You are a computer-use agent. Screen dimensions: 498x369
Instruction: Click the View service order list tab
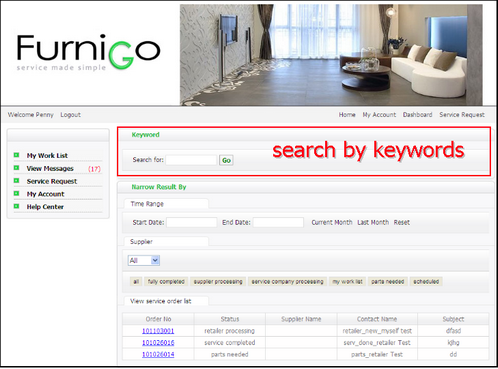(166, 301)
